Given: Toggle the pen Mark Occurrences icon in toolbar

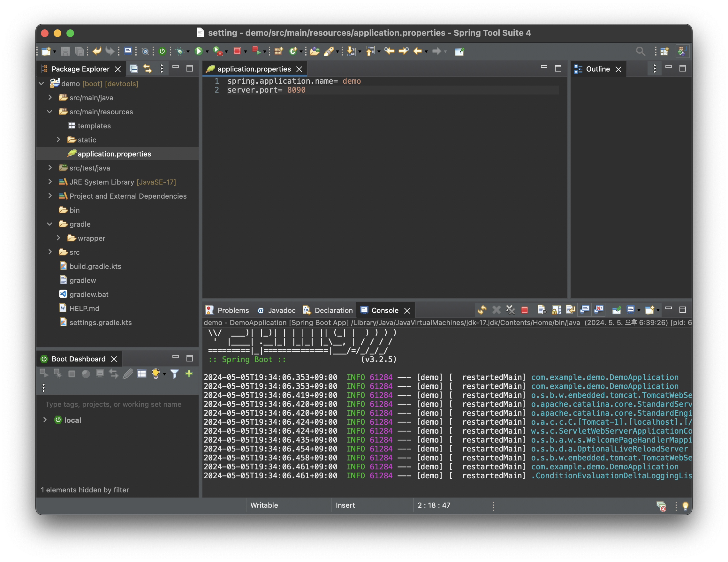Looking at the screenshot, I should click(328, 51).
